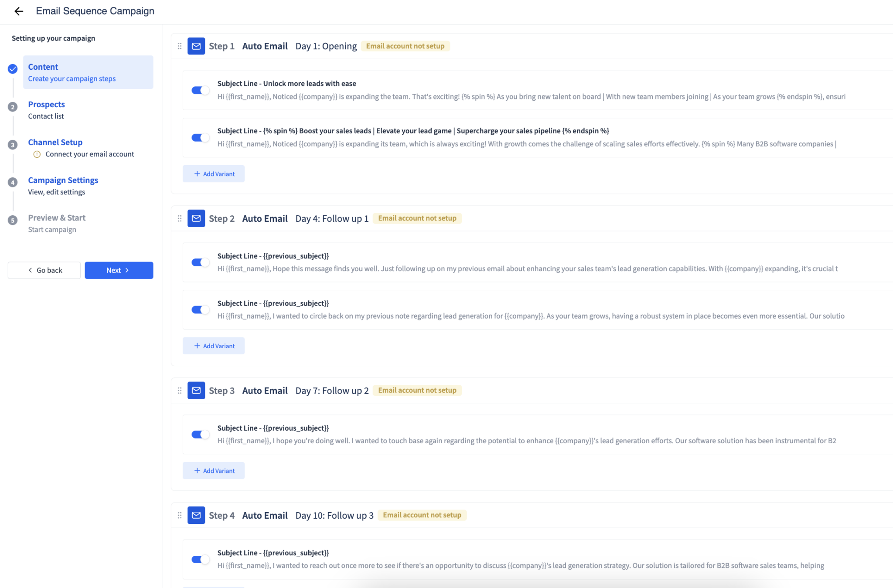893x588 pixels.
Task: Click the Next button
Action: [x=119, y=270]
